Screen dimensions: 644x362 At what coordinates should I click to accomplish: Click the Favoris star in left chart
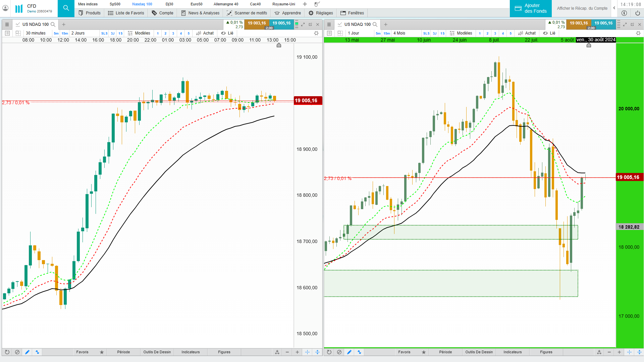(x=102, y=352)
